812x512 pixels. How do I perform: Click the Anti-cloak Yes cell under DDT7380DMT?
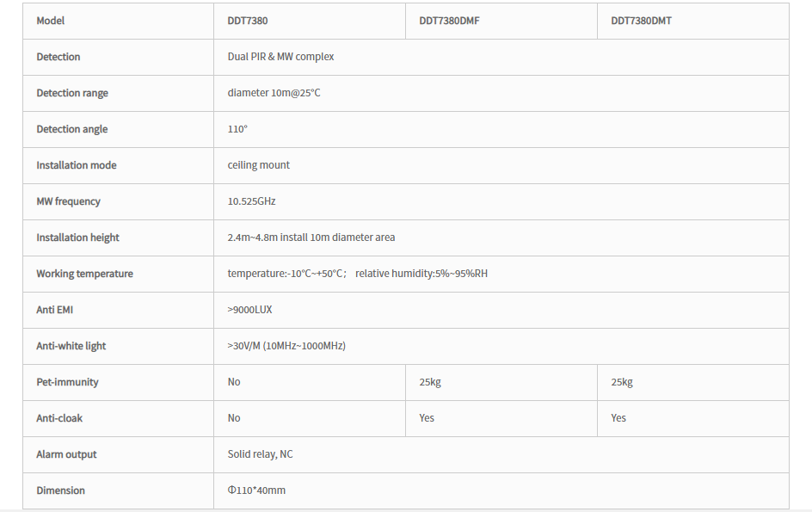[693, 418]
